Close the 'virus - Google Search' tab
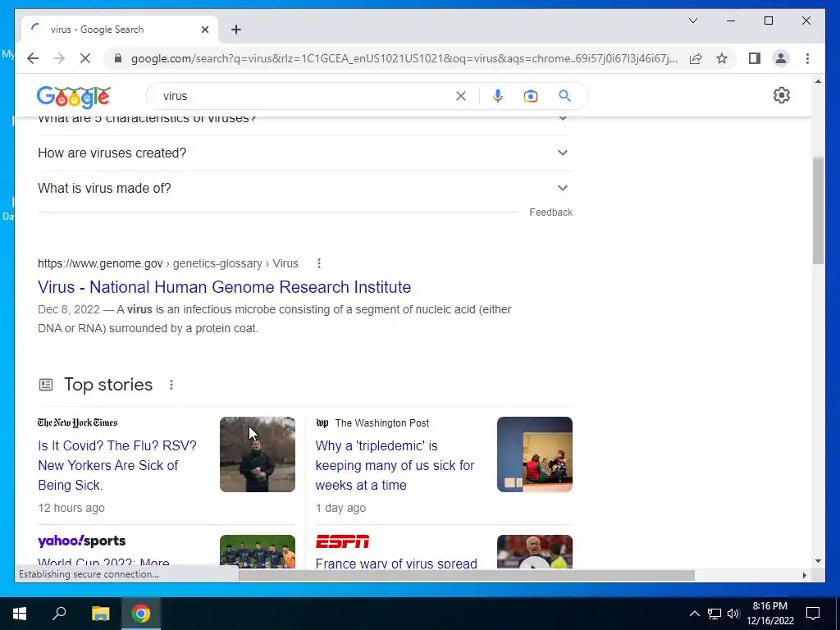 coord(204,30)
